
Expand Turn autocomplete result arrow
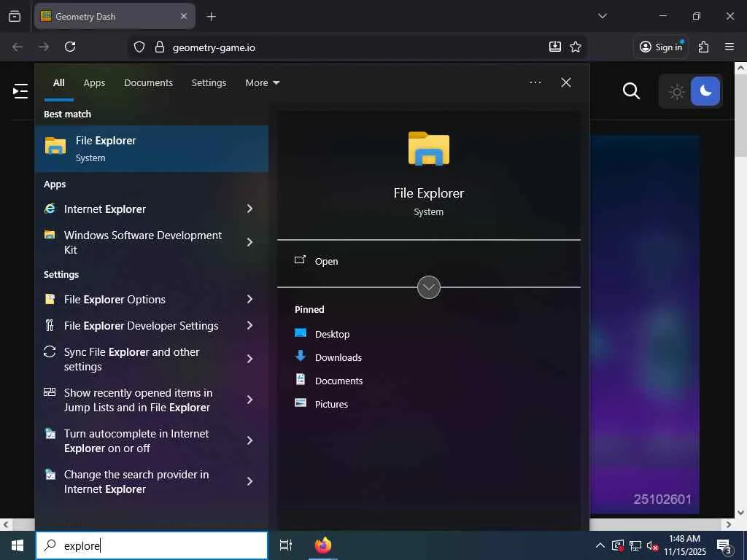pyautogui.click(x=249, y=441)
